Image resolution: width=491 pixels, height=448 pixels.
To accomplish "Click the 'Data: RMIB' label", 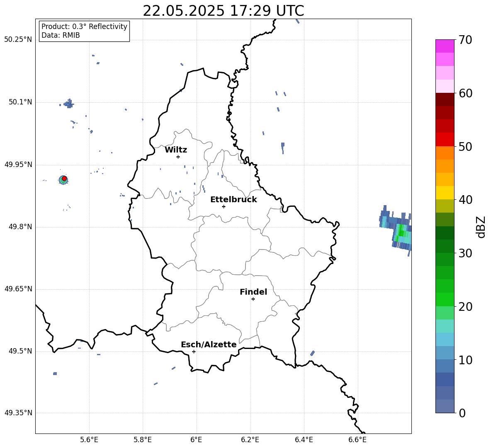I will coord(61,35).
